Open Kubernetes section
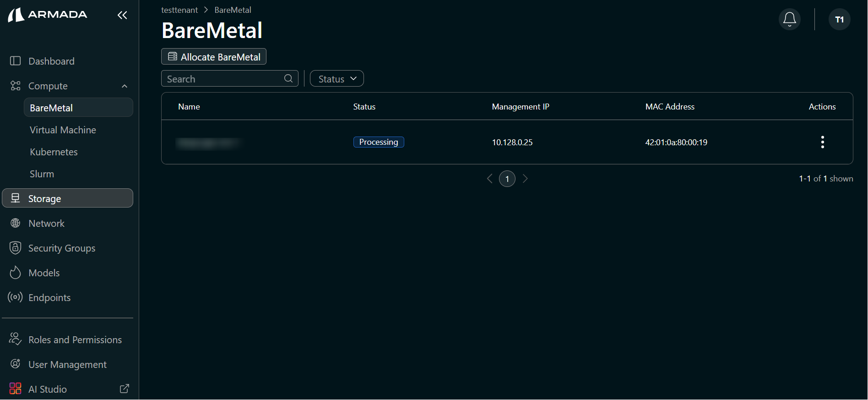The height and width of the screenshot is (400, 868). pos(78,152)
